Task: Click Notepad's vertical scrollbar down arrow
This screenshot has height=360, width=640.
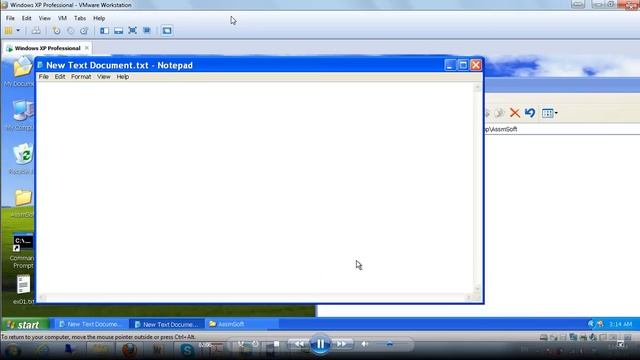Action: tap(477, 289)
